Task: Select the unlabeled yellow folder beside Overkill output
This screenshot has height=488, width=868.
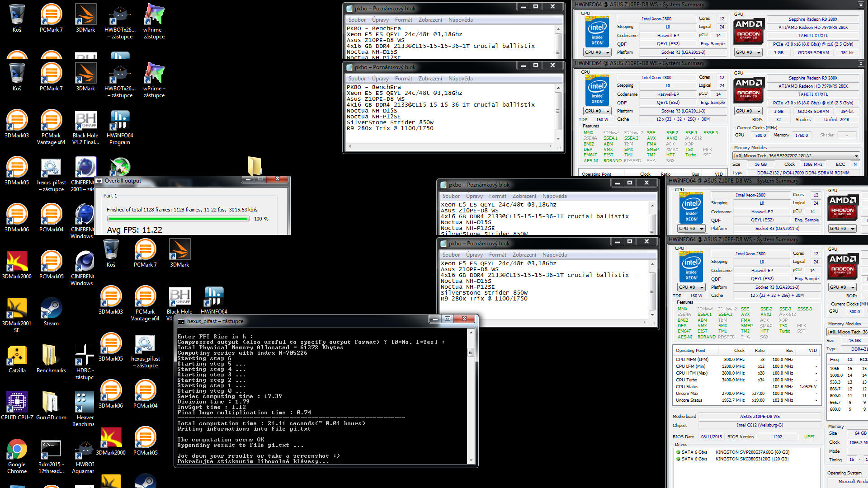Action: (x=255, y=166)
